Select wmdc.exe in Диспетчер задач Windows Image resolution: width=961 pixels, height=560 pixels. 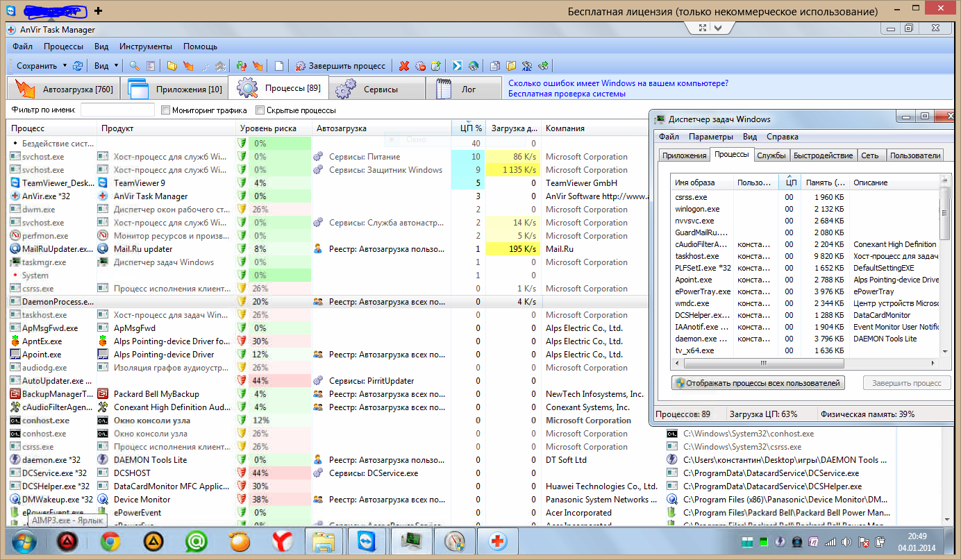(805, 303)
